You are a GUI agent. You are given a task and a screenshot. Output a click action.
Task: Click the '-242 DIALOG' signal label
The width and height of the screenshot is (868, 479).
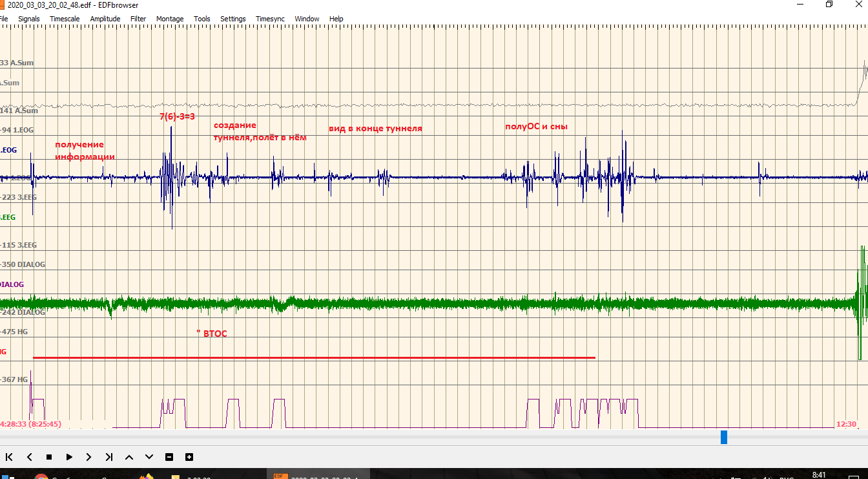tap(23, 312)
